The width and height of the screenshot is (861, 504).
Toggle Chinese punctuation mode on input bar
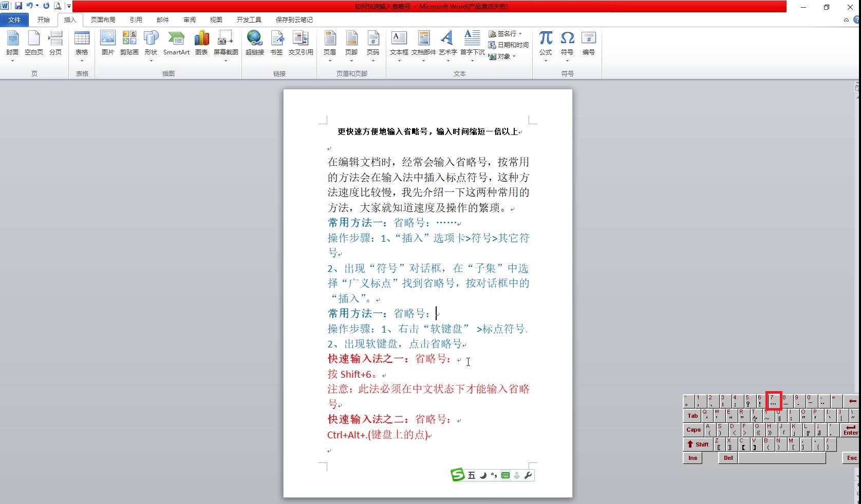494,475
